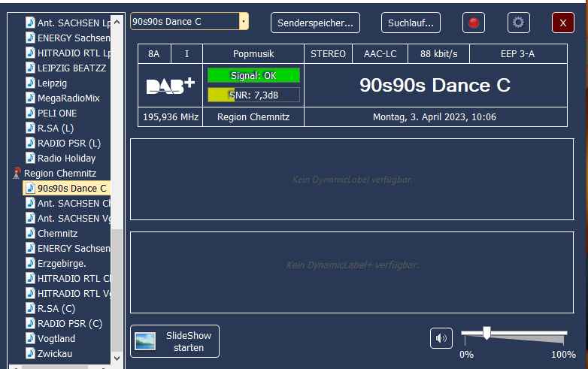Screen dimensions: 588x369
Task: Mute audio with the speaker icon
Action: (x=441, y=338)
